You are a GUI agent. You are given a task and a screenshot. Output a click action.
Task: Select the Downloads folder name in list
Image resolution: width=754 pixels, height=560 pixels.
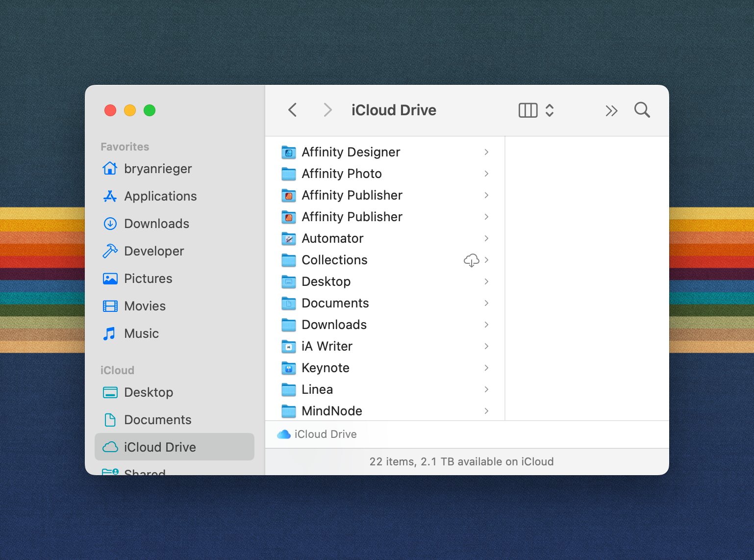click(334, 325)
